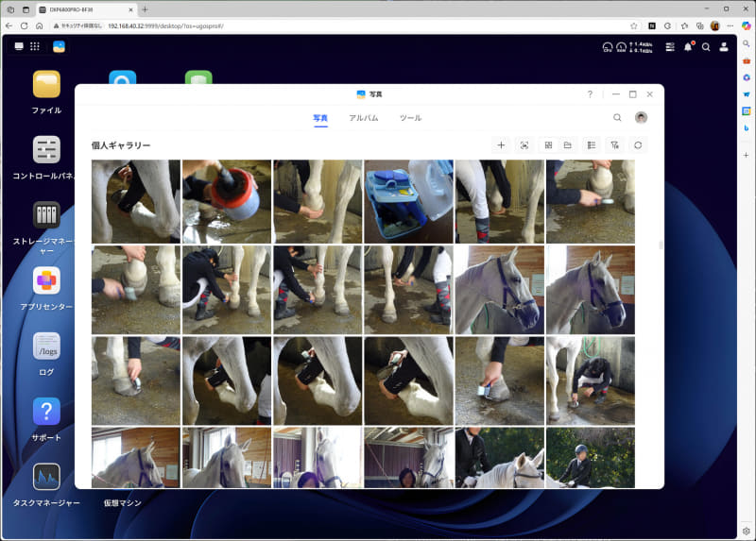Switch to the ツール tab
756x541 pixels.
[x=410, y=117]
